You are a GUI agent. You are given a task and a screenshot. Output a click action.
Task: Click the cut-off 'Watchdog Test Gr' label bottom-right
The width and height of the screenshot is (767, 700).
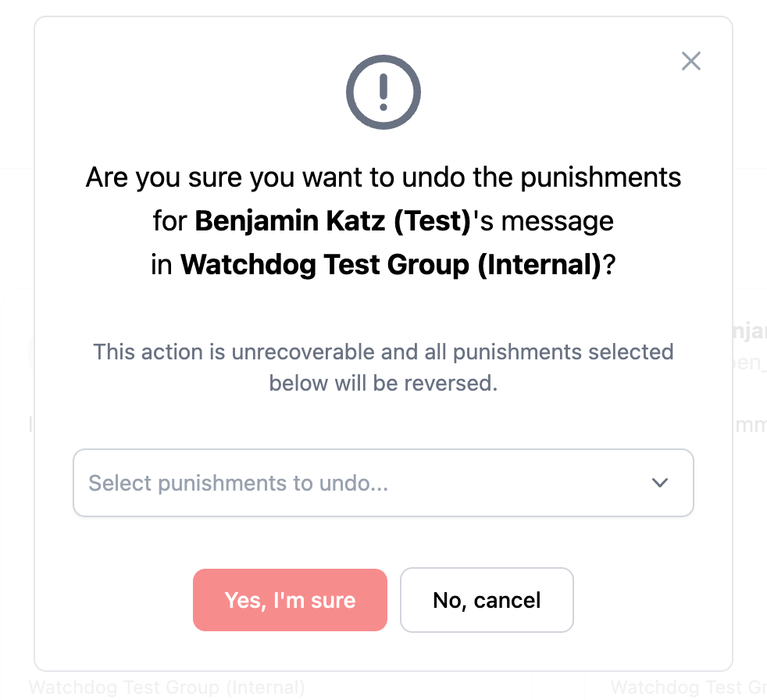(687, 687)
